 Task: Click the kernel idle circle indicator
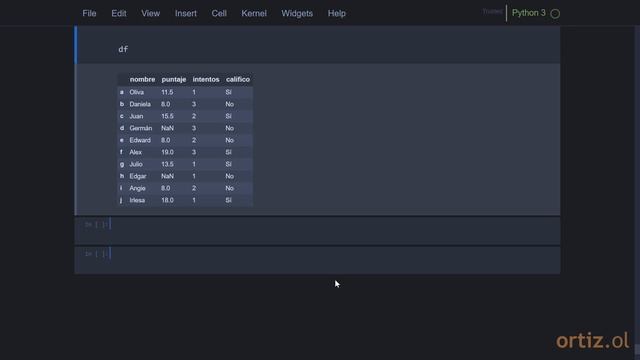[x=555, y=13]
